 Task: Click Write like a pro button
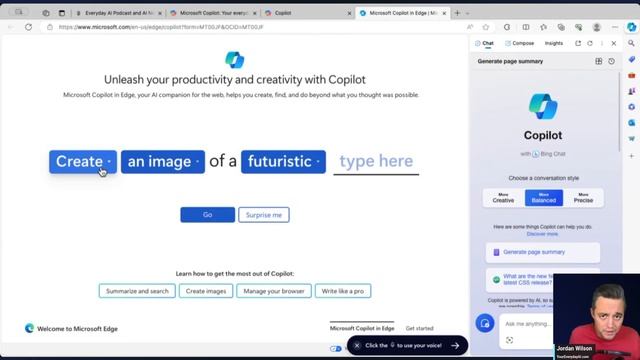(343, 291)
